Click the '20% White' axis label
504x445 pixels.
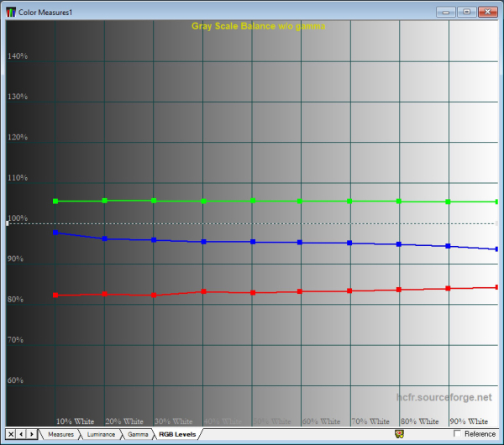(124, 421)
